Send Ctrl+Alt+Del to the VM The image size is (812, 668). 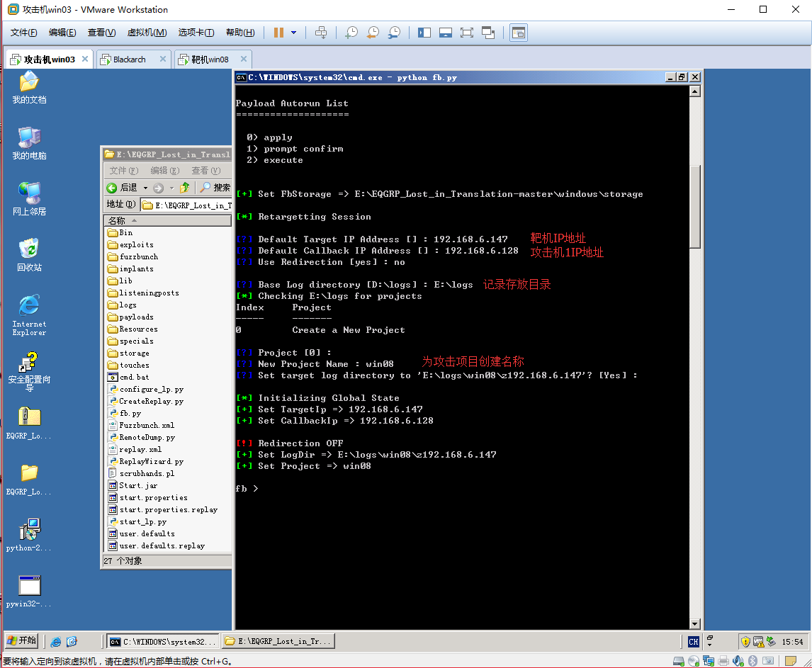[x=321, y=33]
